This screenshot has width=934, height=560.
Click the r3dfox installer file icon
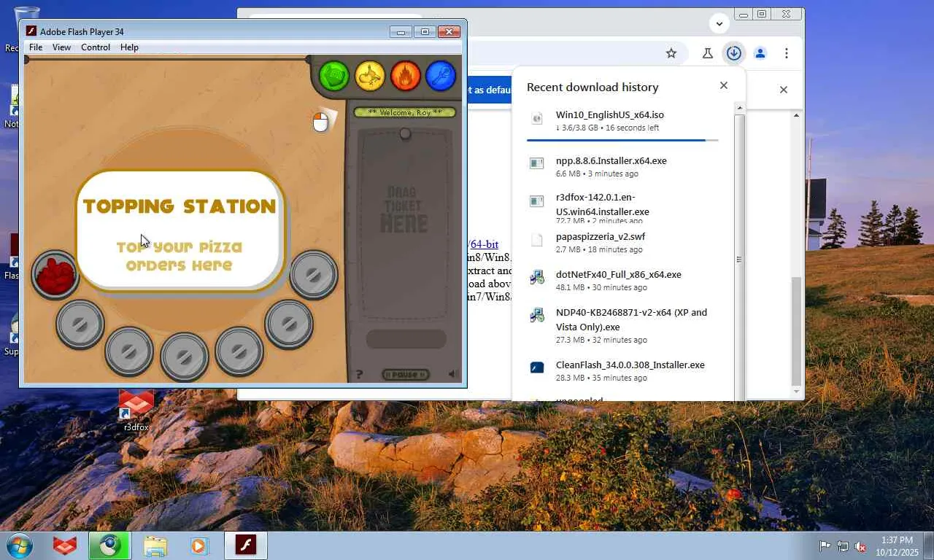(537, 201)
